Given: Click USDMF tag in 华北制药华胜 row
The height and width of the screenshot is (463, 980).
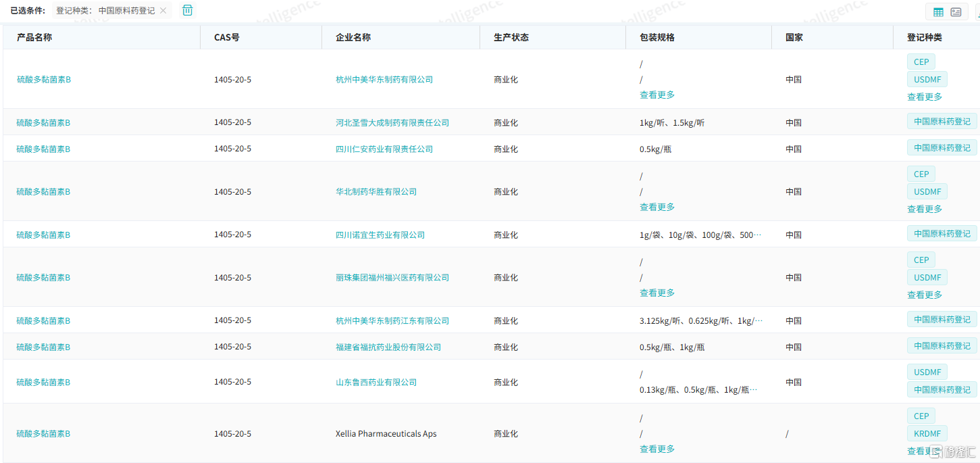Looking at the screenshot, I should 927,191.
